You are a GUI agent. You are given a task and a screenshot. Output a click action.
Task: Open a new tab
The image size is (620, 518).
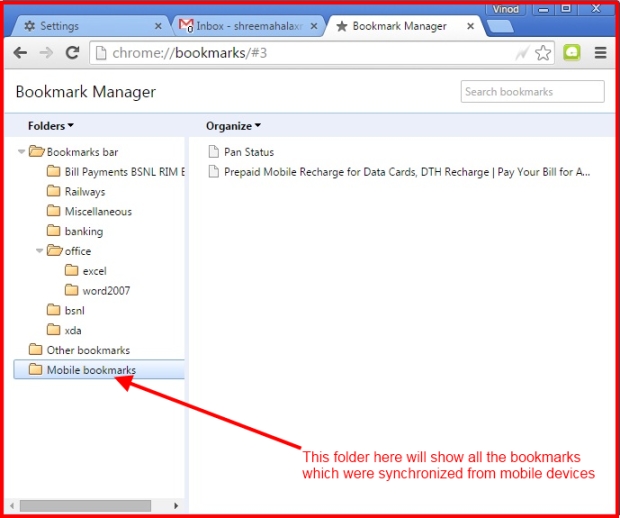501,26
